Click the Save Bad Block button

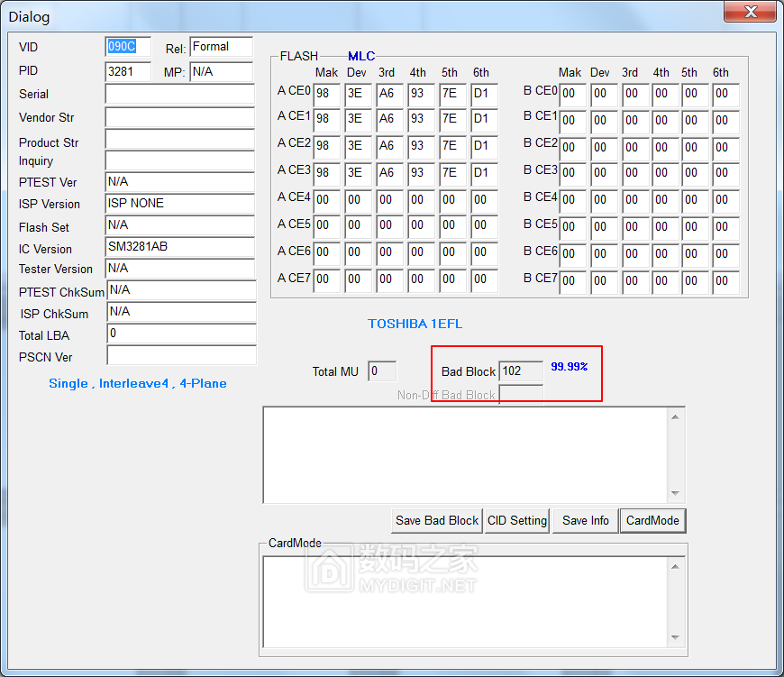click(437, 520)
